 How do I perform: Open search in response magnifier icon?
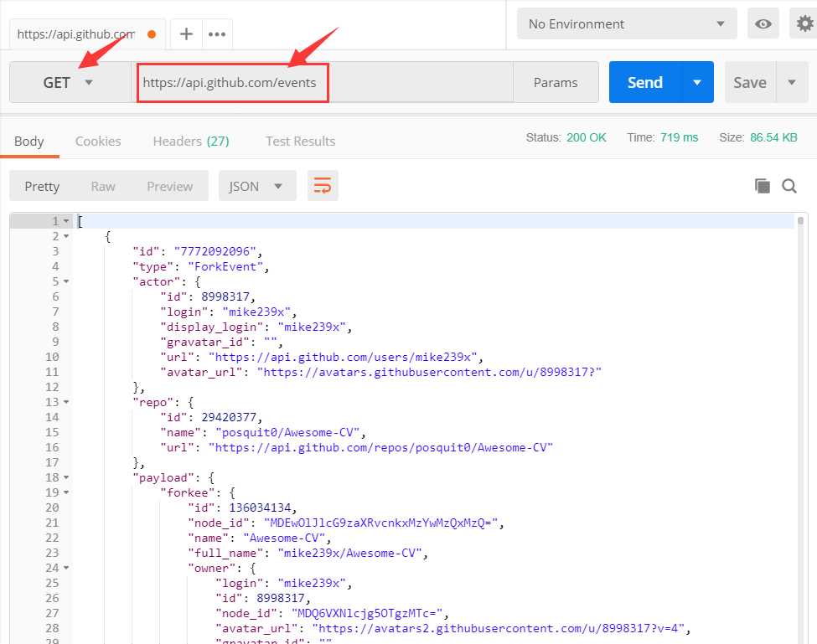click(x=789, y=186)
